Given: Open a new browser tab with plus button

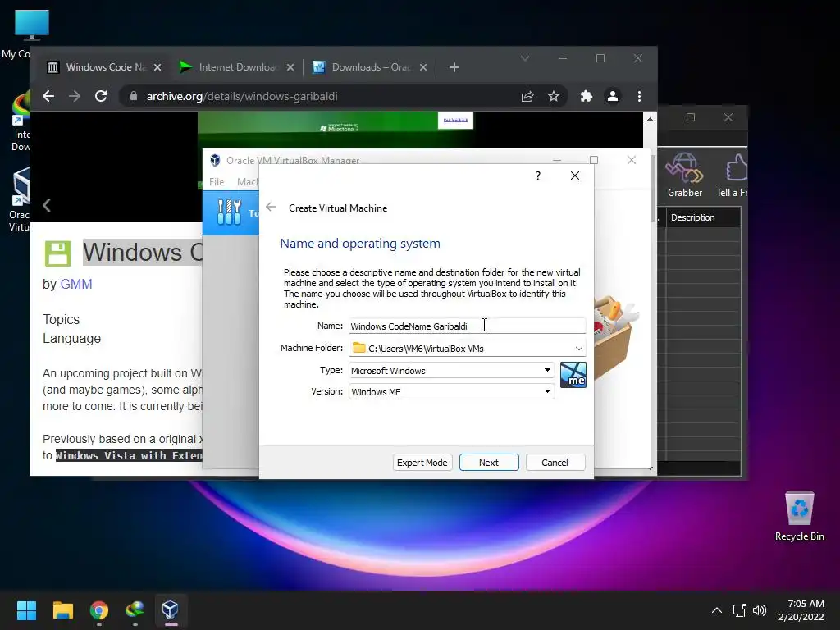Looking at the screenshot, I should coord(454,67).
